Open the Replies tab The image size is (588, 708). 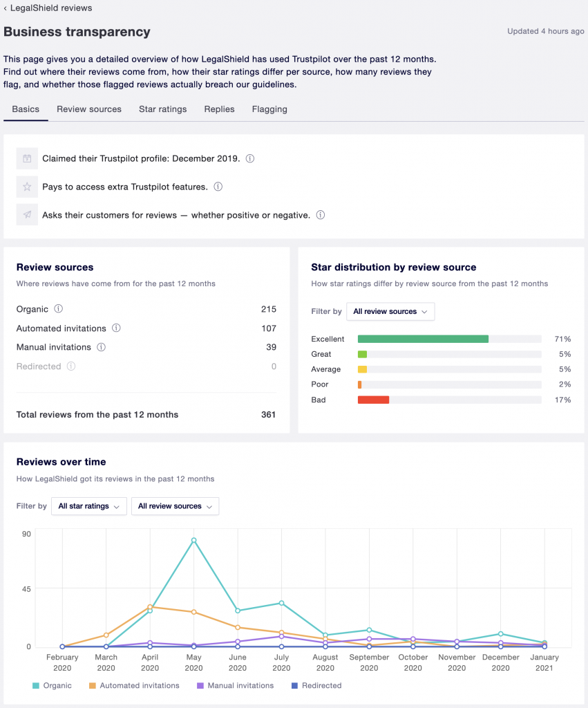coord(219,109)
